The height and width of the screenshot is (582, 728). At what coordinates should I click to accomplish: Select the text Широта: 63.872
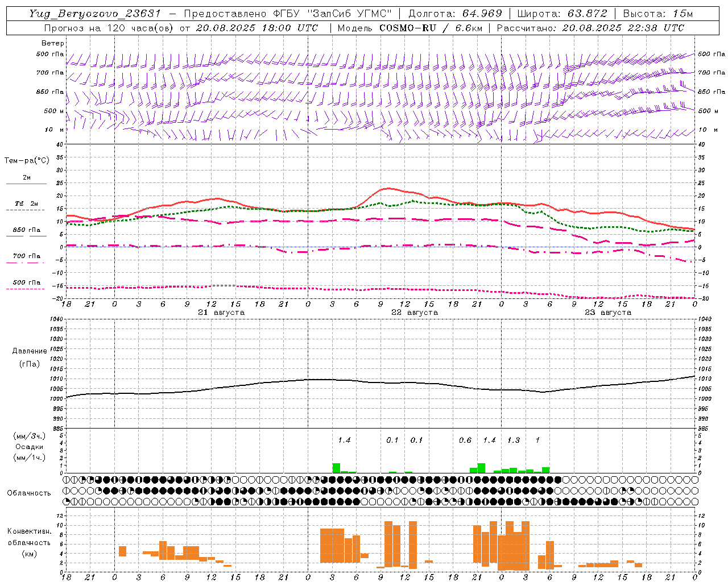click(x=562, y=14)
